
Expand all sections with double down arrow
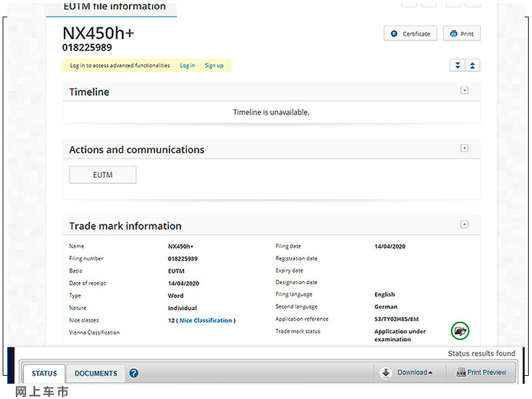458,65
